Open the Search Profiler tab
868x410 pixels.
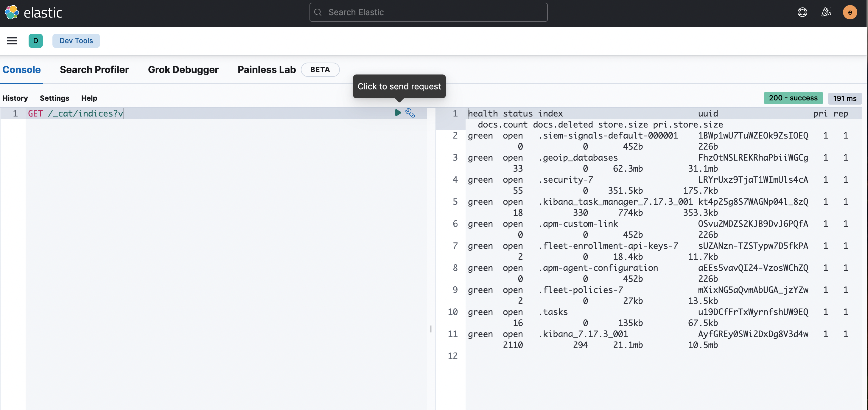(94, 69)
